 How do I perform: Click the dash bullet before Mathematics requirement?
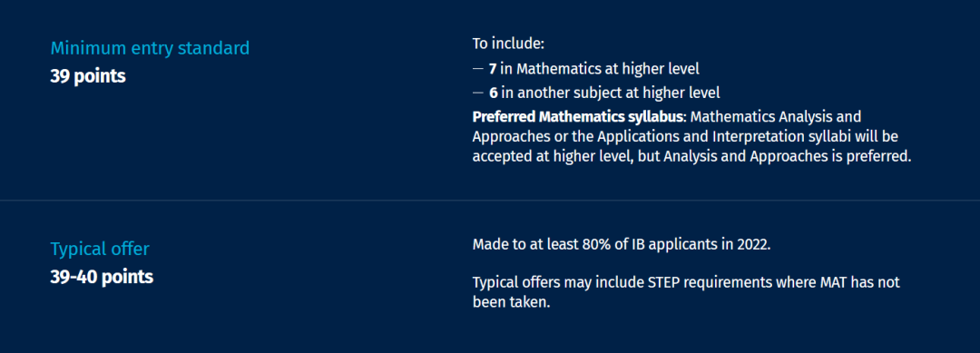point(478,69)
